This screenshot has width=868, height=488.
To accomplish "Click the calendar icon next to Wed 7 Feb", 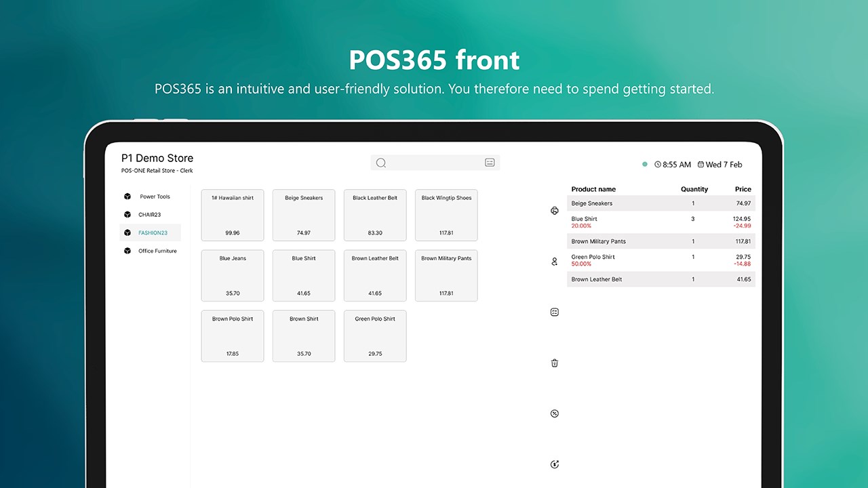I will pos(701,165).
